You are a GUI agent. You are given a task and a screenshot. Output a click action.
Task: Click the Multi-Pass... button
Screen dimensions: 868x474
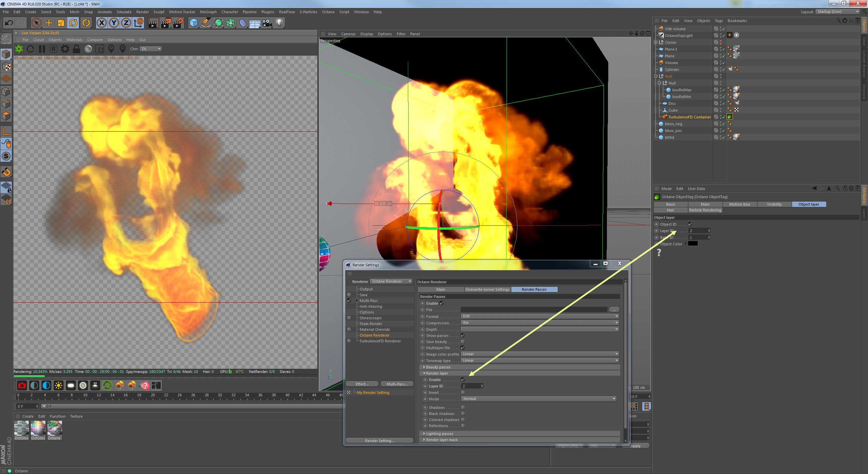[x=397, y=384]
